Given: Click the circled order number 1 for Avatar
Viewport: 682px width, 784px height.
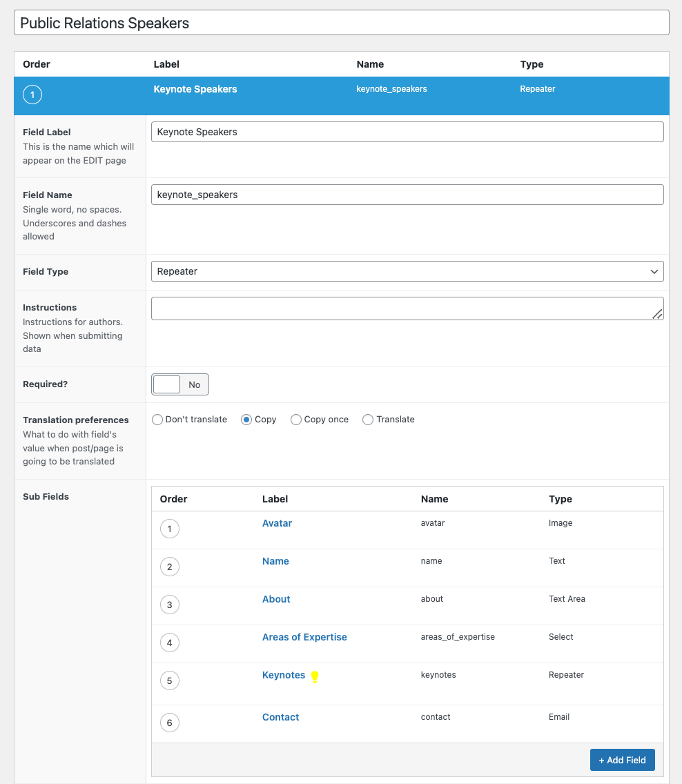Looking at the screenshot, I should tap(170, 529).
